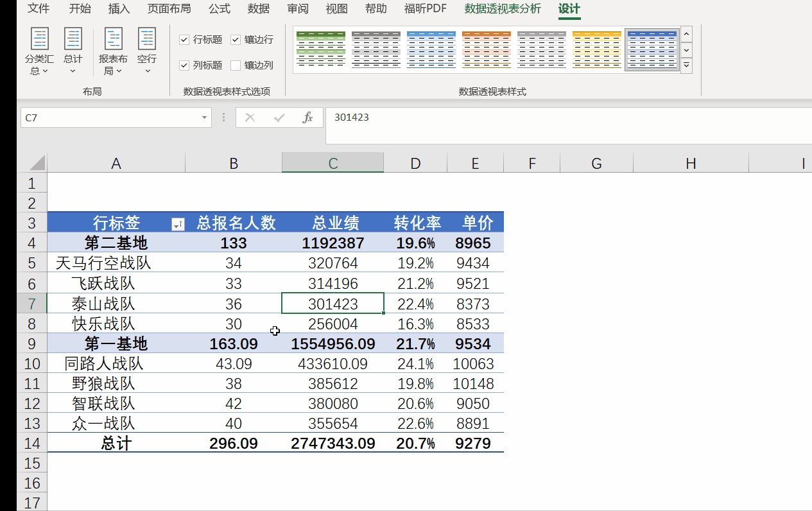Select column C header

[333, 163]
